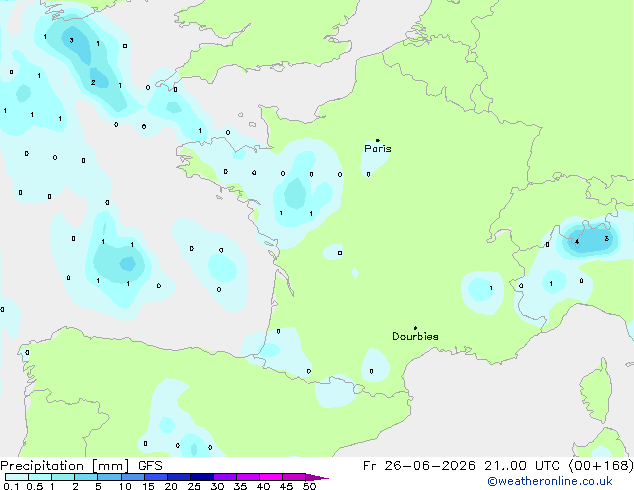The height and width of the screenshot is (490, 634).
Task: Select the 30–35 mm purple legend swatch
Action: click(x=225, y=477)
